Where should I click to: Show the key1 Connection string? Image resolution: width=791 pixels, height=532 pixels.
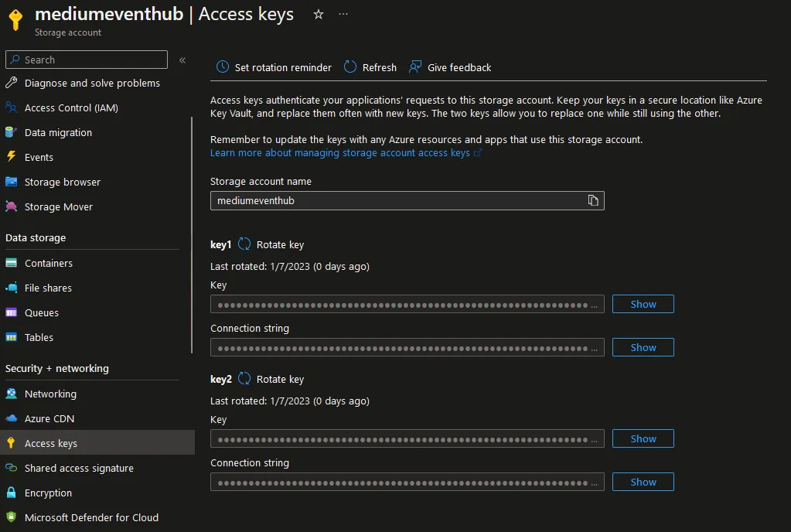pyautogui.click(x=643, y=347)
